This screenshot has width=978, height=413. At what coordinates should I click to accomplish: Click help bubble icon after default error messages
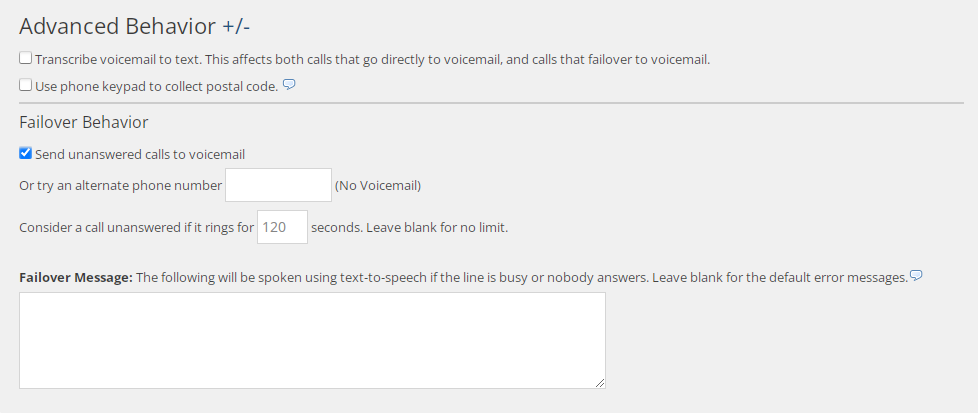click(916, 275)
